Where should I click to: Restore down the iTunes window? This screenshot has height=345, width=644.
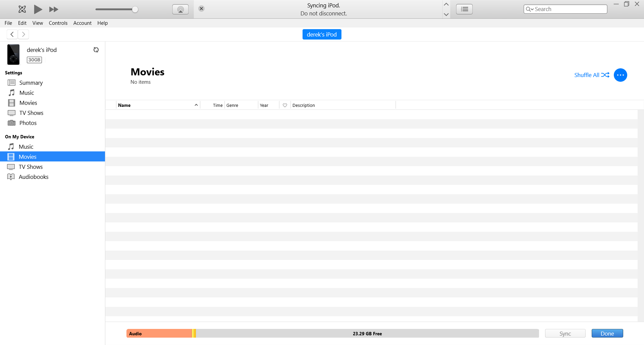click(627, 4)
